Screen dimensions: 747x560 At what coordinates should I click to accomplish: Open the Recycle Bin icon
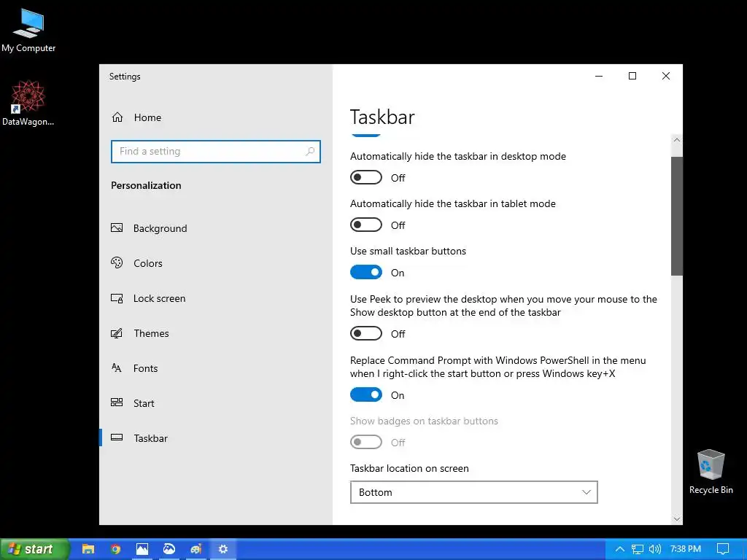(711, 472)
